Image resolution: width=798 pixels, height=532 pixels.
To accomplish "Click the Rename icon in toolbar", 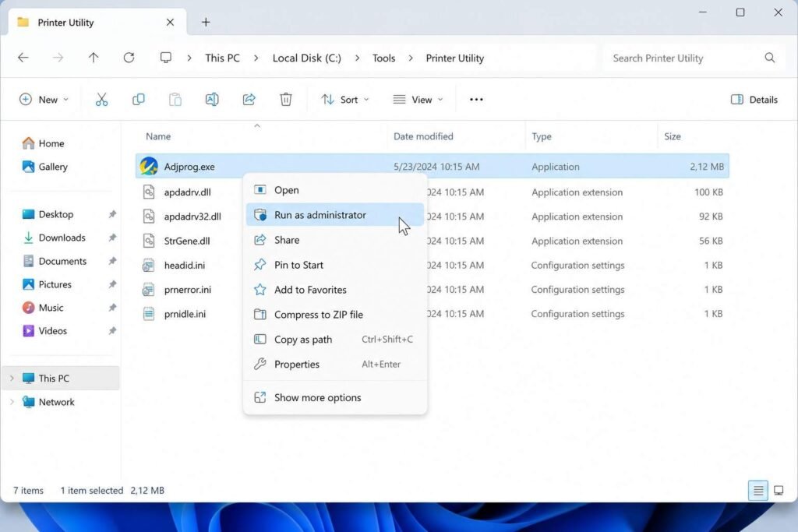I will pos(212,100).
